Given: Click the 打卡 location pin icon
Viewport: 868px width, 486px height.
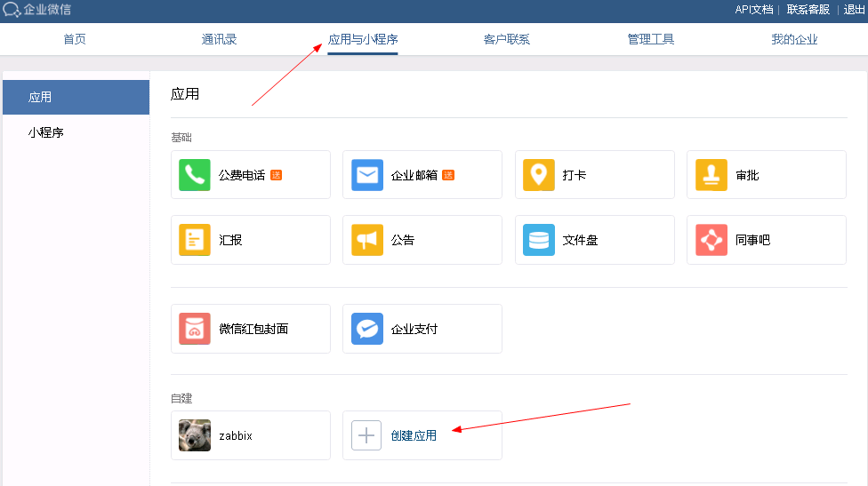Looking at the screenshot, I should click(x=539, y=175).
